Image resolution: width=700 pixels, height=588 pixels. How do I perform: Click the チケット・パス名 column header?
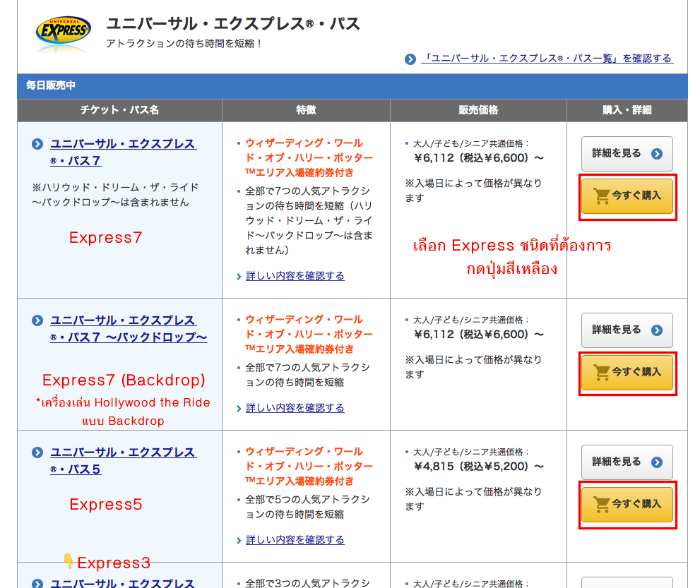[119, 110]
